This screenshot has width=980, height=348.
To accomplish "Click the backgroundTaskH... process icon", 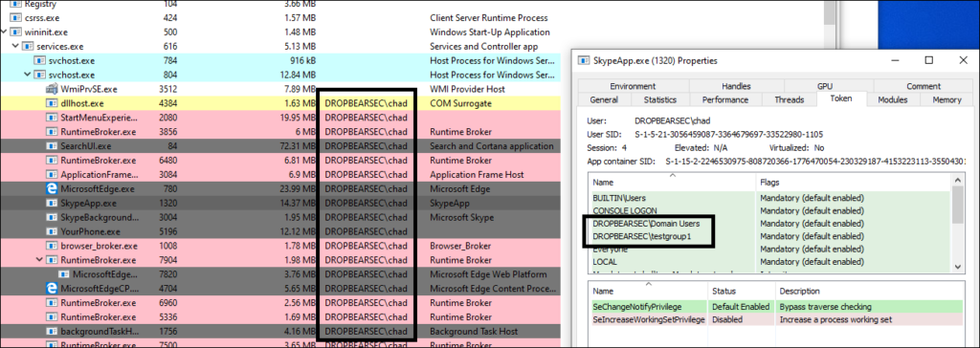I will 52,331.
